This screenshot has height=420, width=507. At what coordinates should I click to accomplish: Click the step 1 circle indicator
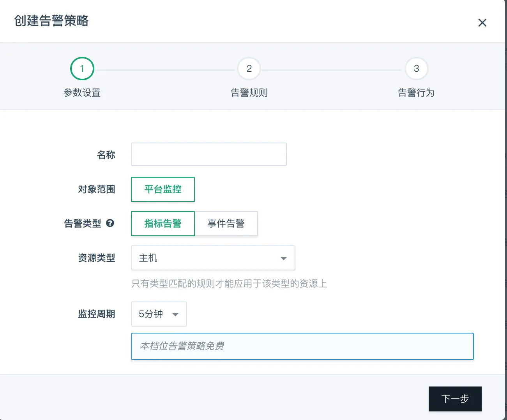(82, 69)
